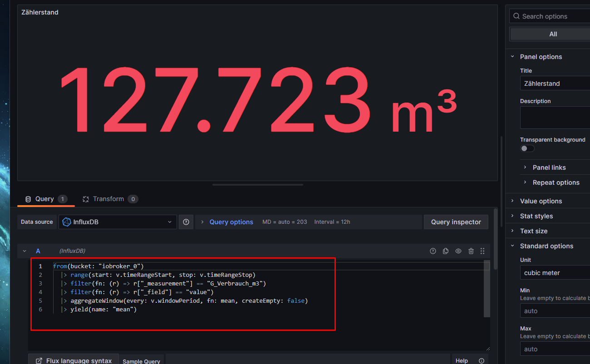
Task: Click the Query tab count badge 1
Action: pyautogui.click(x=62, y=199)
